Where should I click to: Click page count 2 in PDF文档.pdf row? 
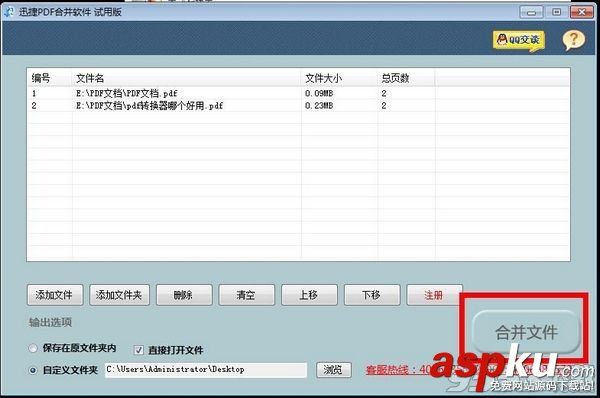384,93
